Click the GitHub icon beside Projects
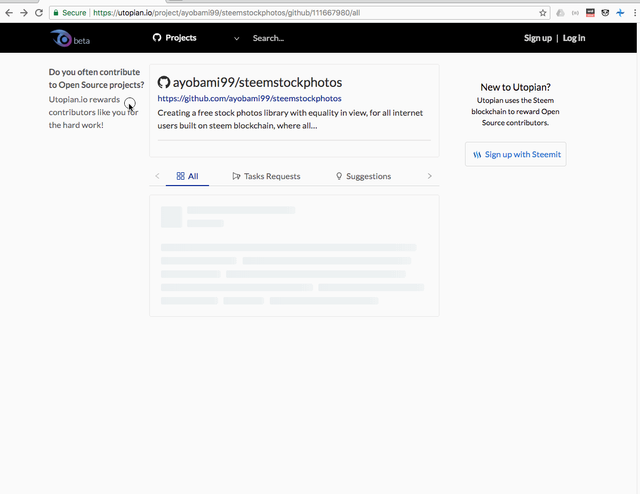 157,38
